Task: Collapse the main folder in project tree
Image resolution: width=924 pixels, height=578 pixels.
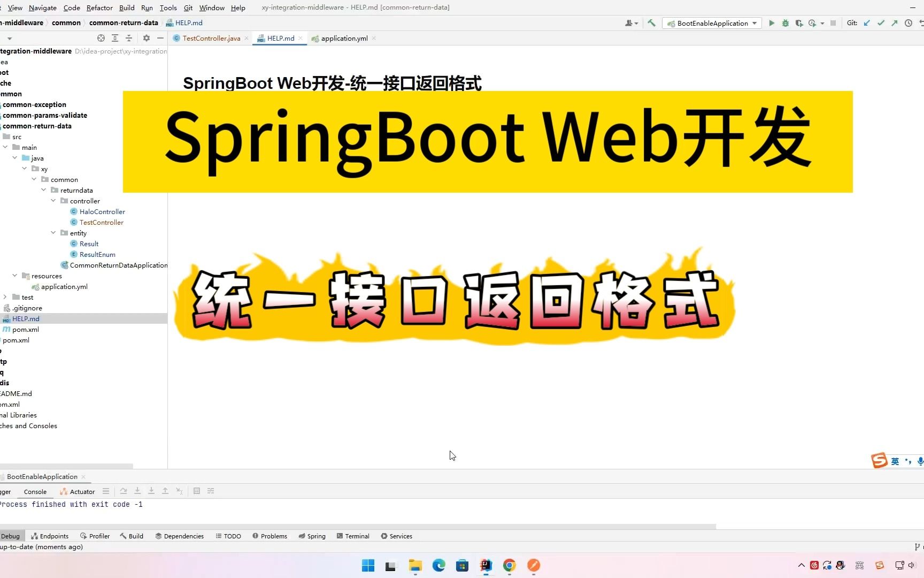Action: [x=5, y=147]
